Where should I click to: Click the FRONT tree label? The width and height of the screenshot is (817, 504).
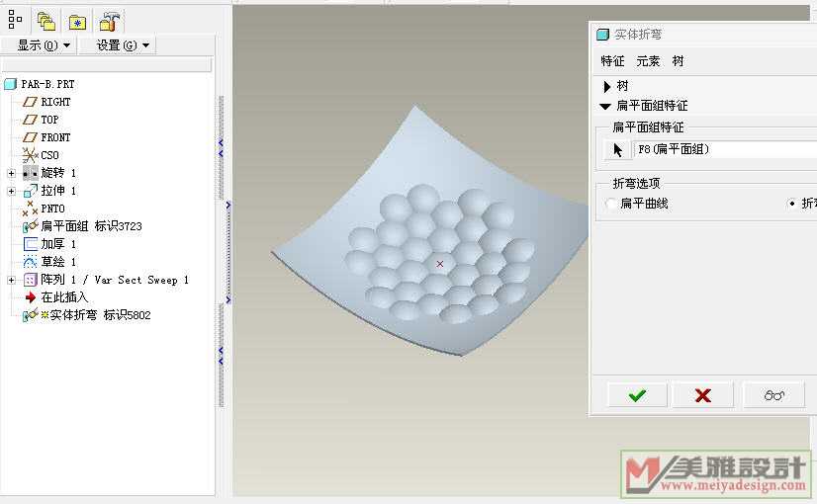pos(55,137)
